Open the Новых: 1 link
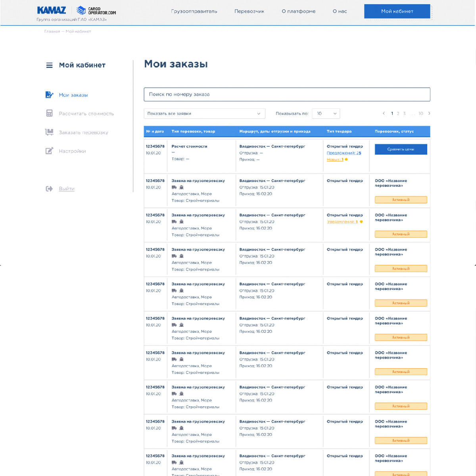Image resolution: width=476 pixels, height=476 pixels. pyautogui.click(x=335, y=159)
